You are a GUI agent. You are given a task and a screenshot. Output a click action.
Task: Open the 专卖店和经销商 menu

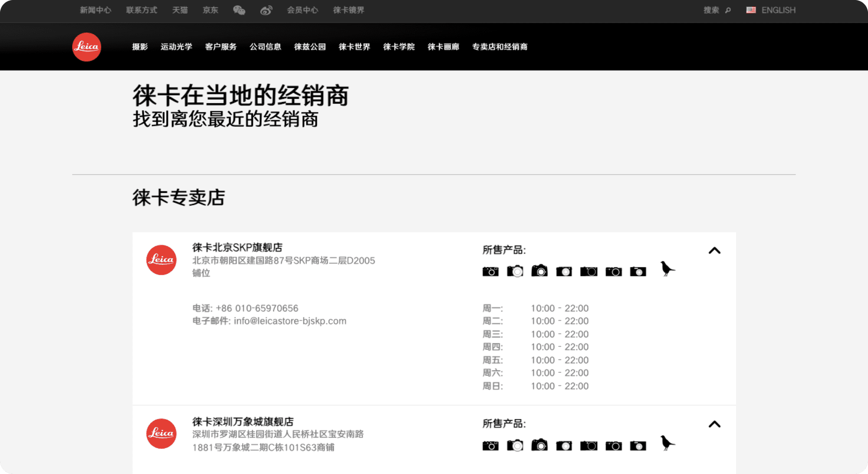pyautogui.click(x=500, y=47)
